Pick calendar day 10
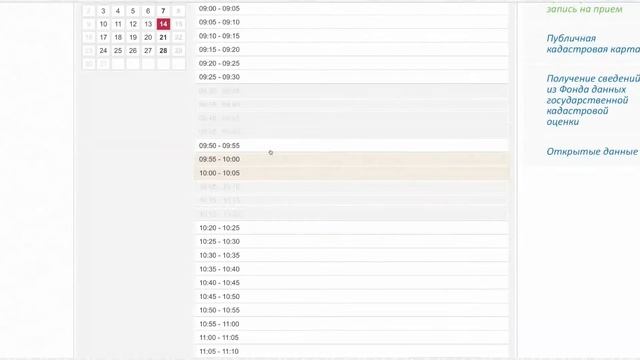Image resolution: width=640 pixels, height=360 pixels. click(103, 24)
